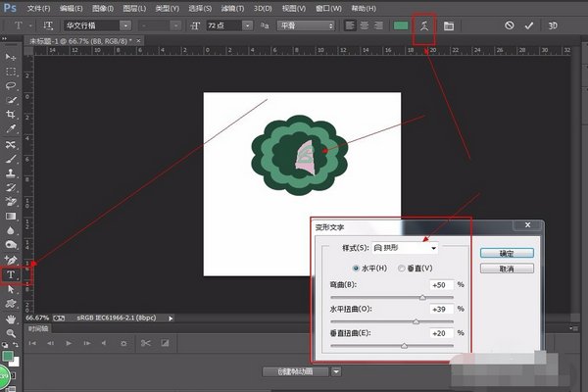
Task: Open the 样式(S) style dropdown showing 拱形
Action: (x=405, y=248)
